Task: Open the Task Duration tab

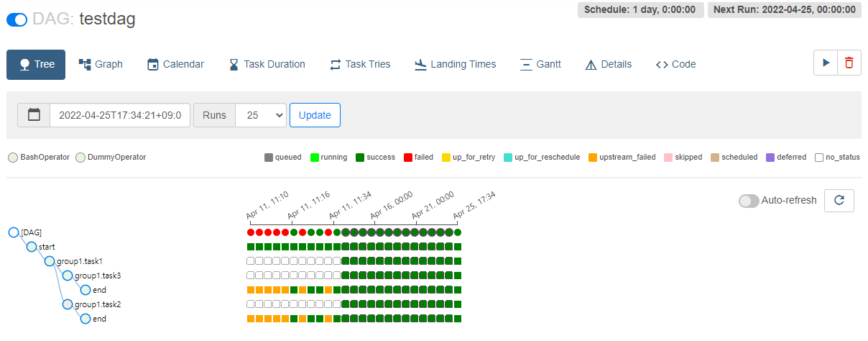Action: [267, 64]
